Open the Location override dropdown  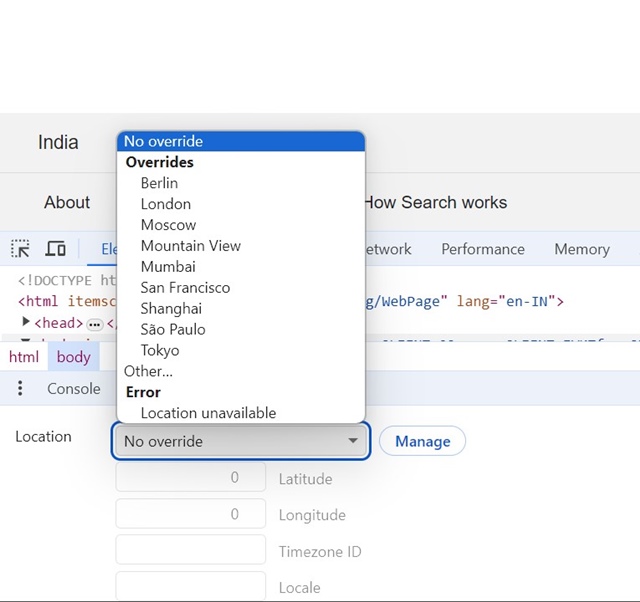point(241,441)
